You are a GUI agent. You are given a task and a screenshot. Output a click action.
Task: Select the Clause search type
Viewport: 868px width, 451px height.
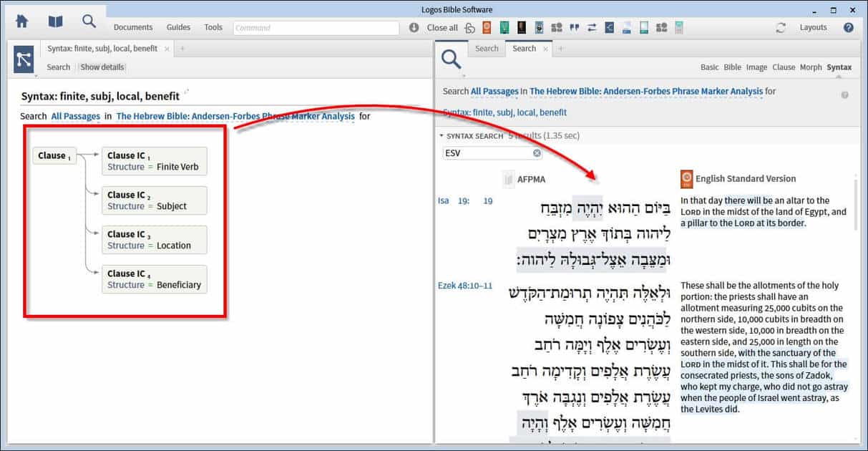[784, 67]
